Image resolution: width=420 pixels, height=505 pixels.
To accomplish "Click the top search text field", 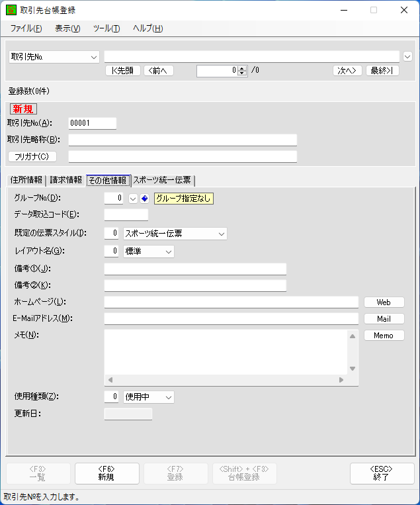I will point(252,57).
